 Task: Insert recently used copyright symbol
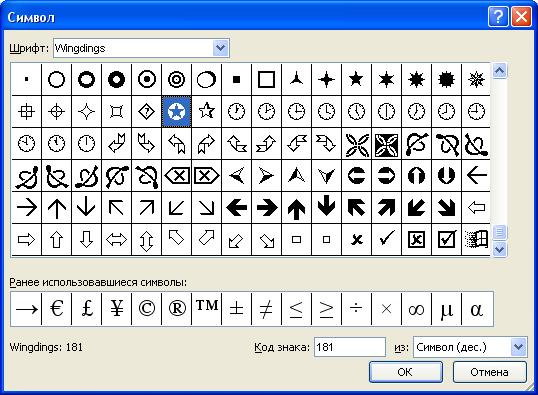[x=147, y=309]
